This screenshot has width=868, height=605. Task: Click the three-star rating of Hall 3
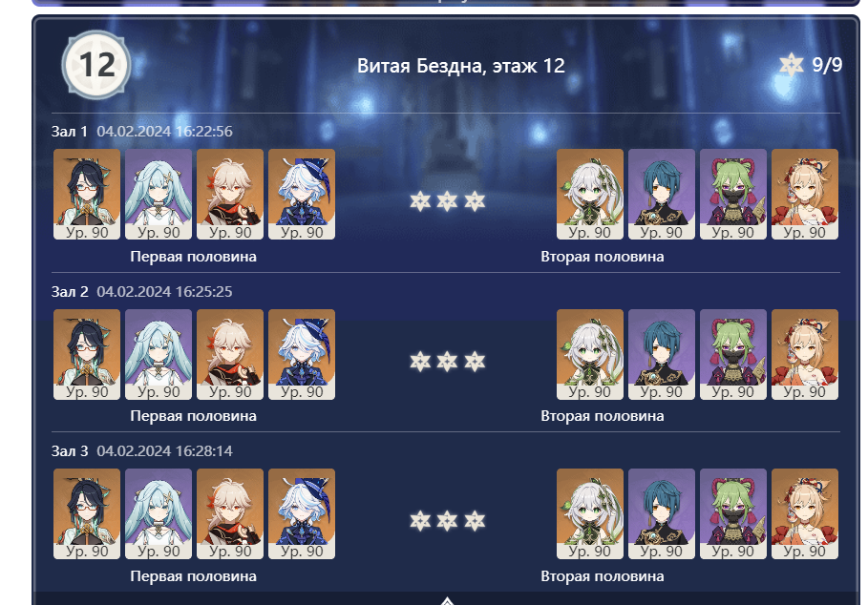click(x=447, y=521)
